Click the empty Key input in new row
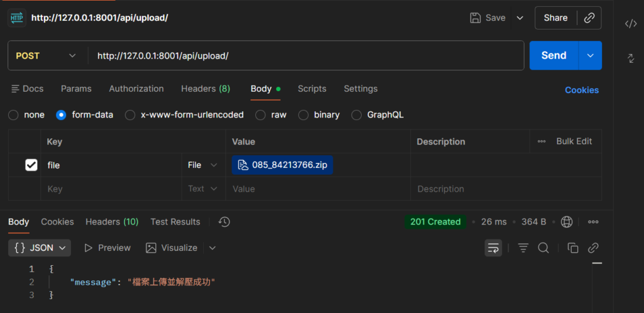This screenshot has height=313, width=644. (110, 189)
